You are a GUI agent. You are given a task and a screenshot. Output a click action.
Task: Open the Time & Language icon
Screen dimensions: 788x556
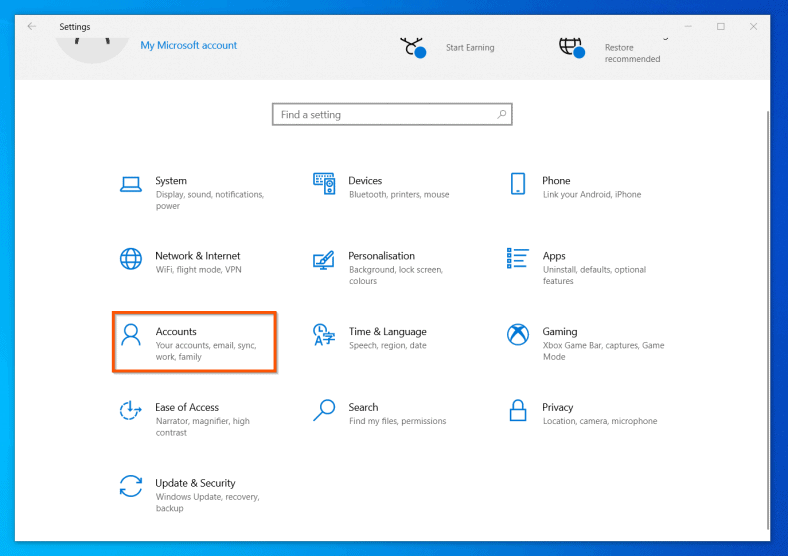point(324,335)
